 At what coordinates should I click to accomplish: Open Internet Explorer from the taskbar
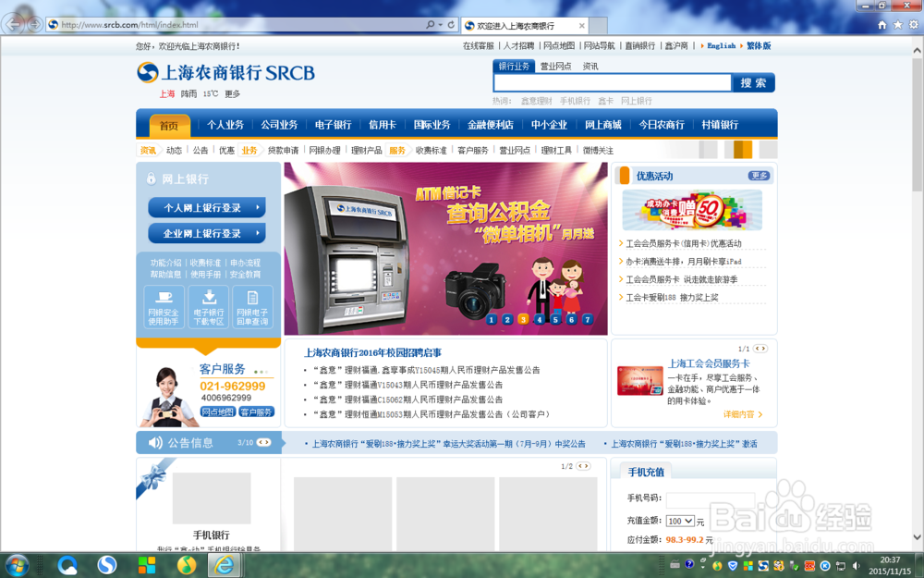[x=224, y=566]
